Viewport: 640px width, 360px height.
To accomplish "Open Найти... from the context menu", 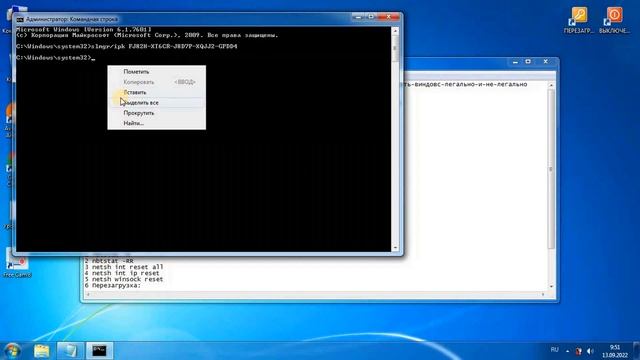I will (156, 123).
